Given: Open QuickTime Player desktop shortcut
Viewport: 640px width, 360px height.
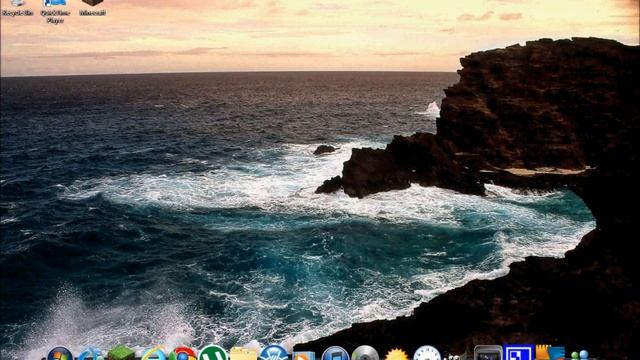Looking at the screenshot, I should point(55,11).
